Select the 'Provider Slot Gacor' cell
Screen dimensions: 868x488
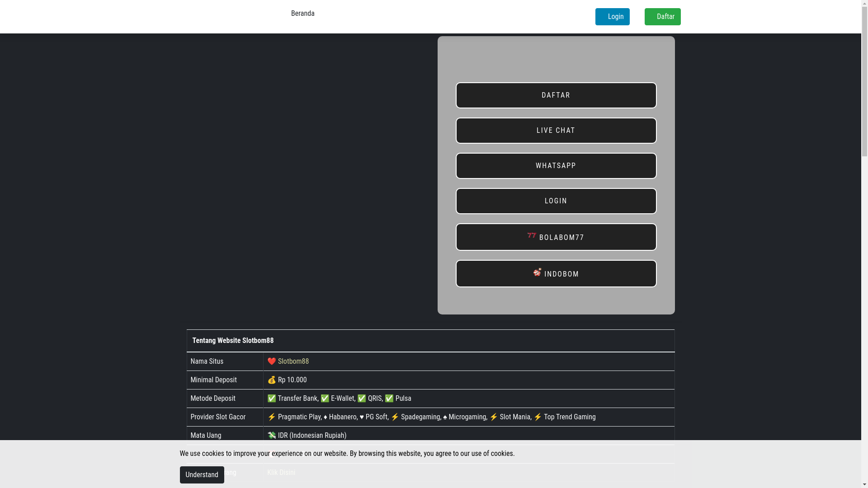pyautogui.click(x=225, y=417)
